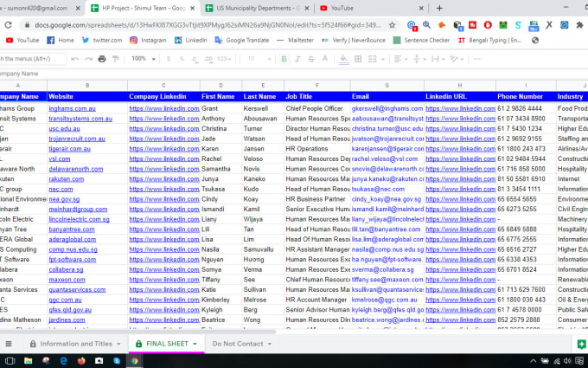Image resolution: width=588 pixels, height=368 pixels.
Task: Open the YouTube bookmark
Action: coord(22,40)
